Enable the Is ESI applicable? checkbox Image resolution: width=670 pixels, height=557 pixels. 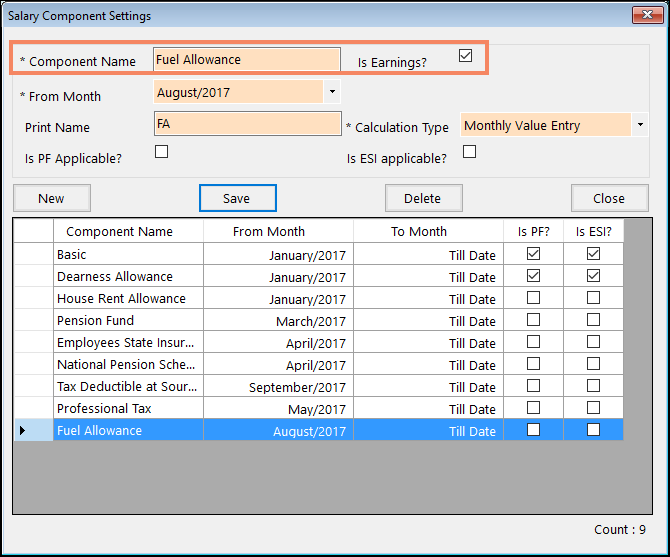pyautogui.click(x=469, y=151)
